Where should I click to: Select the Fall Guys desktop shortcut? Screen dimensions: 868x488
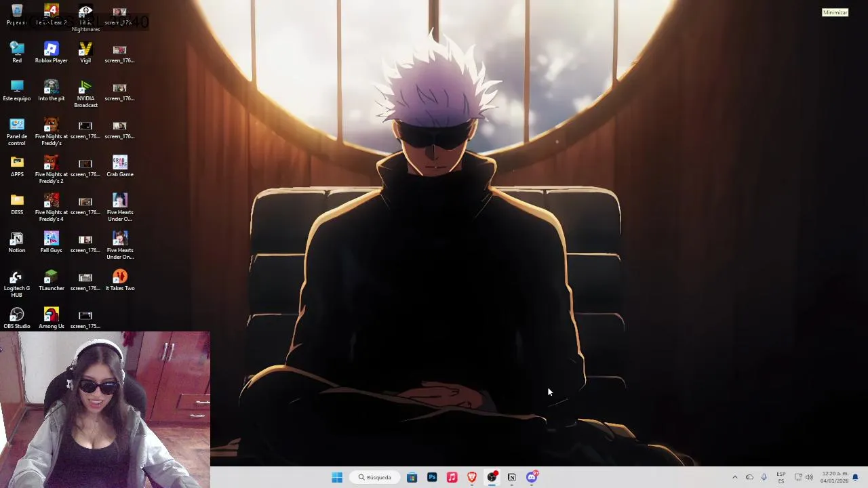(51, 243)
